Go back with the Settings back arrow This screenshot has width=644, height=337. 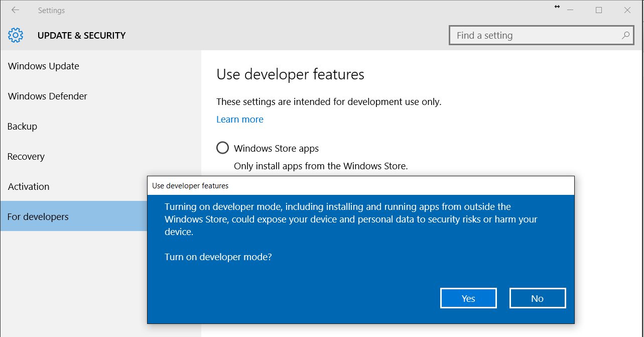pyautogui.click(x=15, y=10)
